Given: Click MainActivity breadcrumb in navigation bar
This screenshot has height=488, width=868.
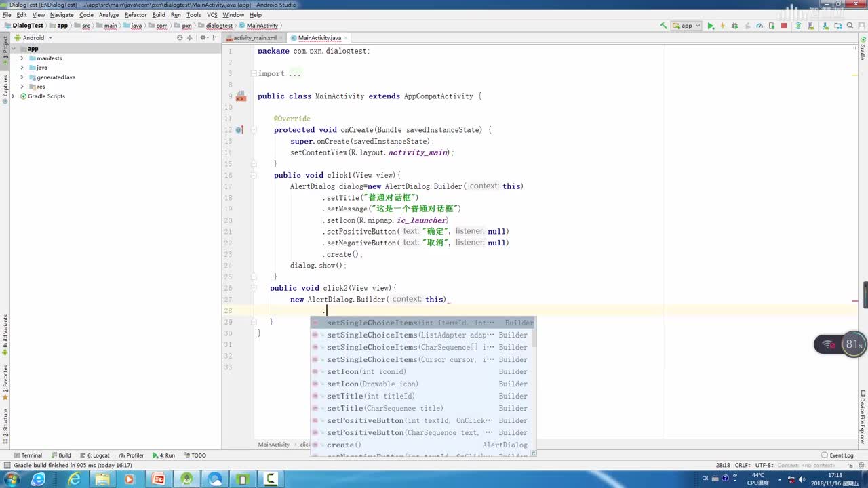Looking at the screenshot, I should (259, 26).
